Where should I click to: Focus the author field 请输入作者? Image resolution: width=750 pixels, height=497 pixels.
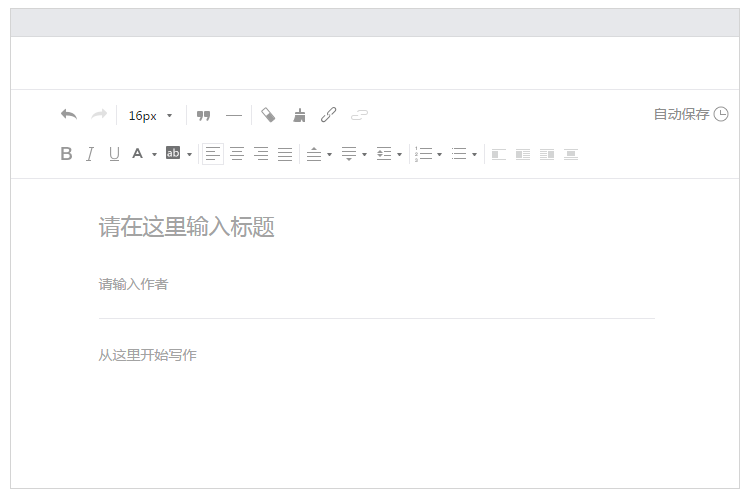(x=133, y=285)
